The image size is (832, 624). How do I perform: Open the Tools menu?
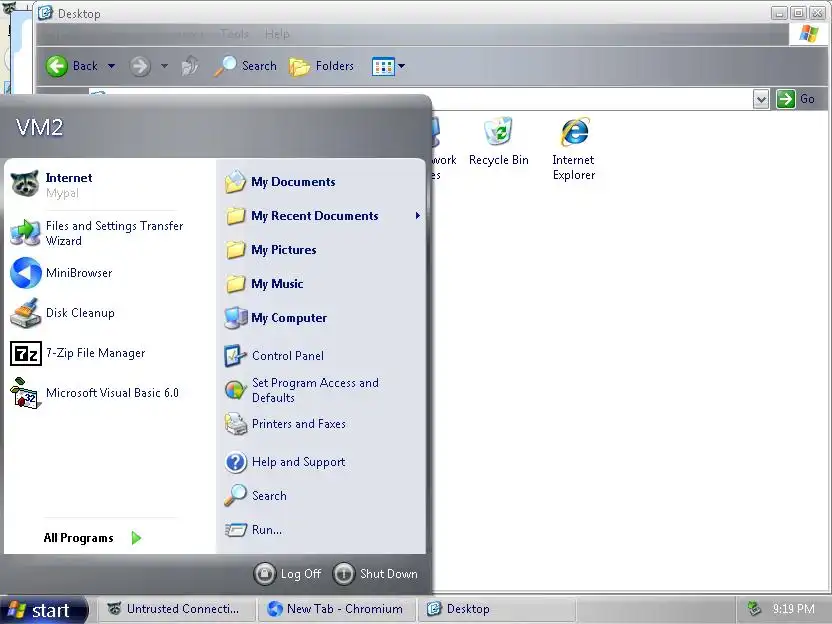pos(234,34)
